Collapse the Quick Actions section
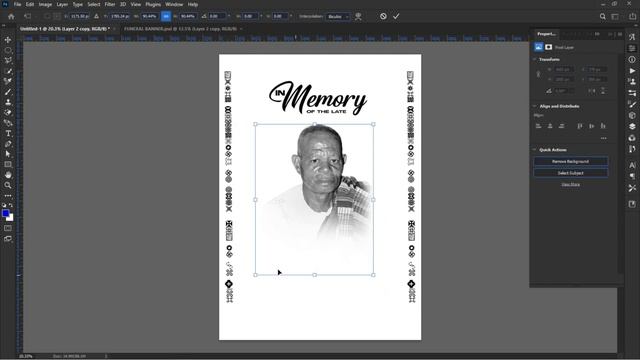Image resolution: width=640 pixels, height=360 pixels. 534,150
